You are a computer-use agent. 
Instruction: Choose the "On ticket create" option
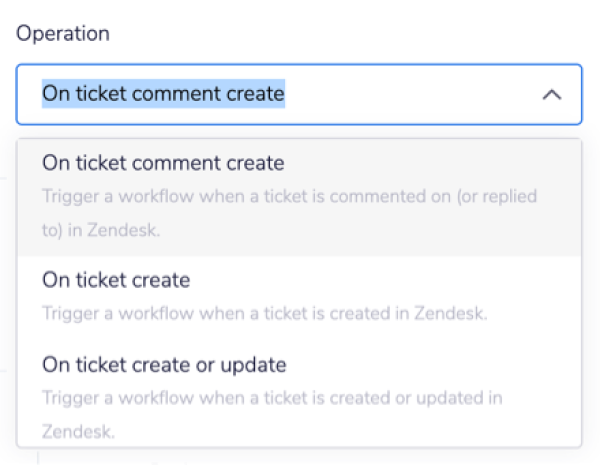tap(116, 280)
